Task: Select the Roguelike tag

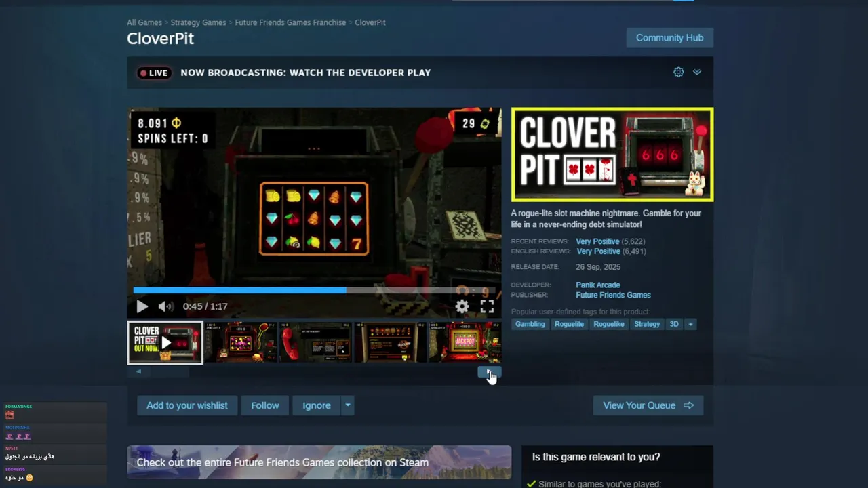Action: [609, 324]
